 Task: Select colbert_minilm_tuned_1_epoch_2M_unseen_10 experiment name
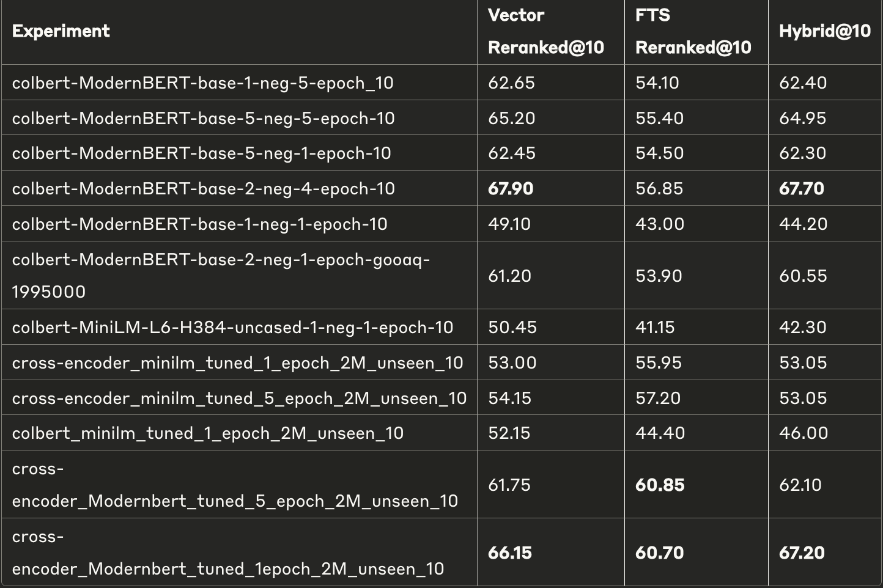(x=207, y=433)
